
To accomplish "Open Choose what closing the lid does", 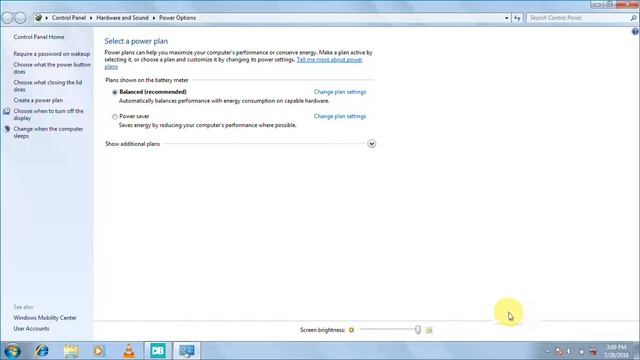I will [48, 86].
